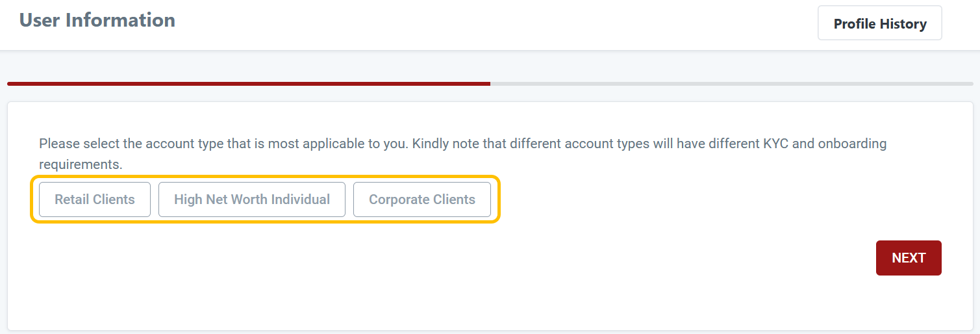The image size is (980, 334).
Task: Click the red filled progress bar section
Action: (248, 84)
